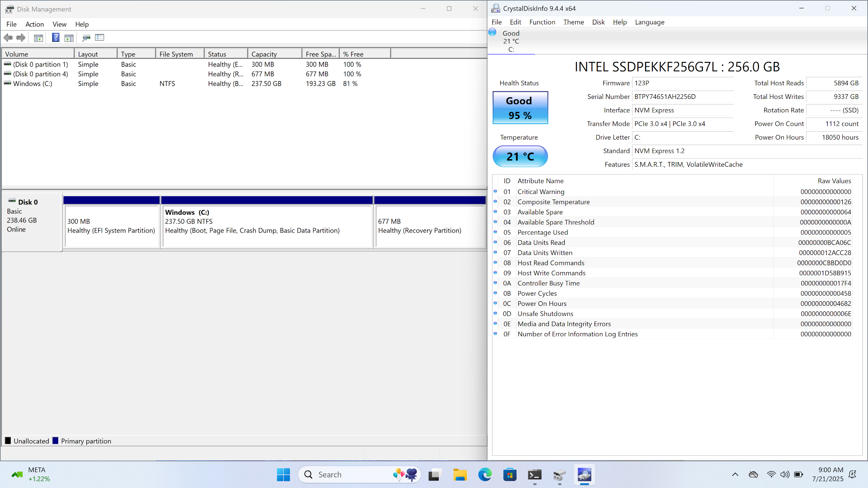Open the View menu in Disk Management
868x488 pixels.
[60, 24]
